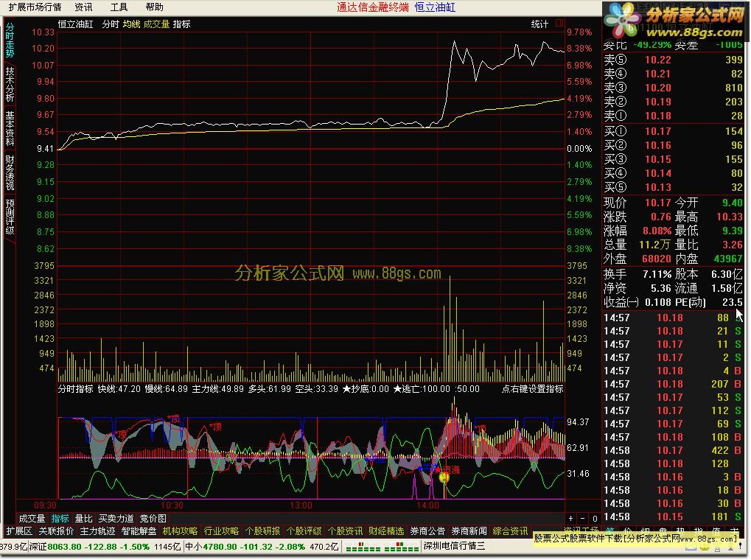751x560 pixels.
Task: Open the 预测评级 side tab
Action: tap(10, 217)
